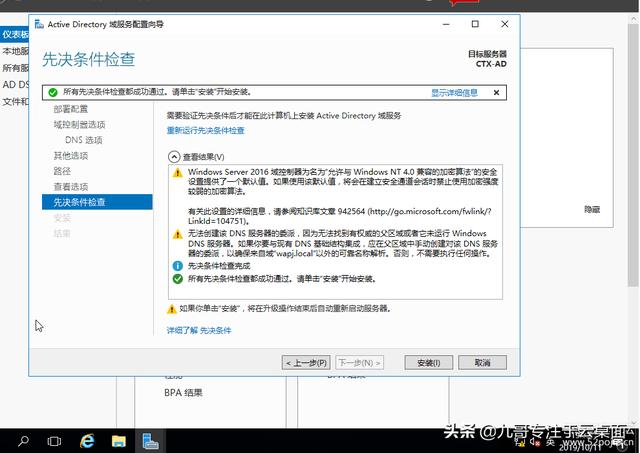Select highlighted 先决条件检查 wizard step
Image resolution: width=640 pixels, height=453 pixels.
(97, 202)
